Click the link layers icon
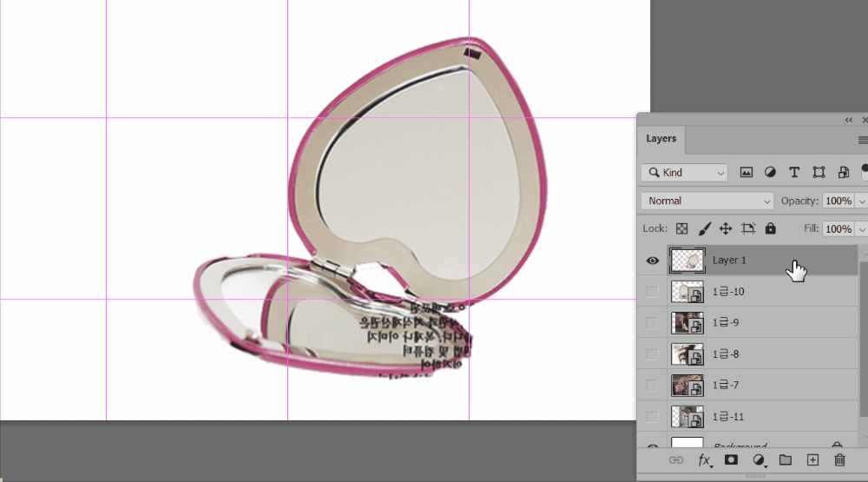The width and height of the screenshot is (868, 482). tap(676, 459)
